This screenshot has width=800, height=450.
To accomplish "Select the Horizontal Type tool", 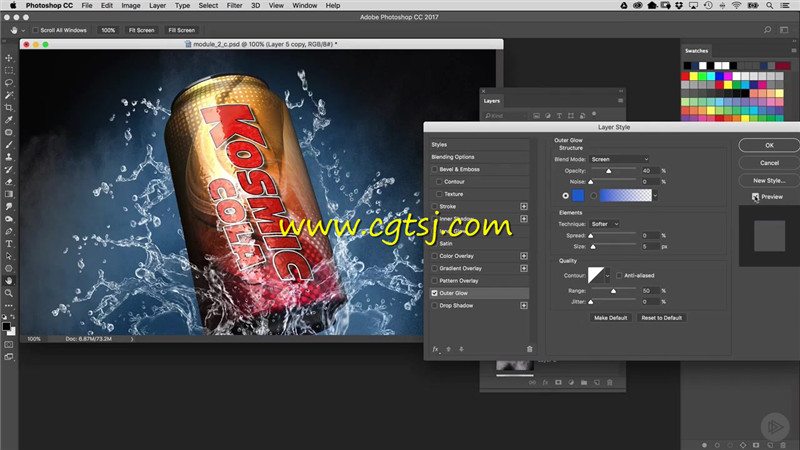I will [9, 244].
